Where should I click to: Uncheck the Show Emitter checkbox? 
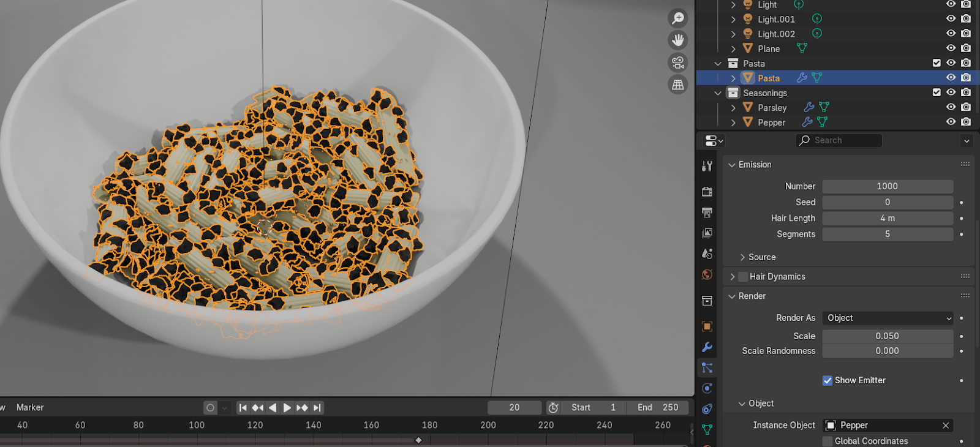(x=827, y=380)
